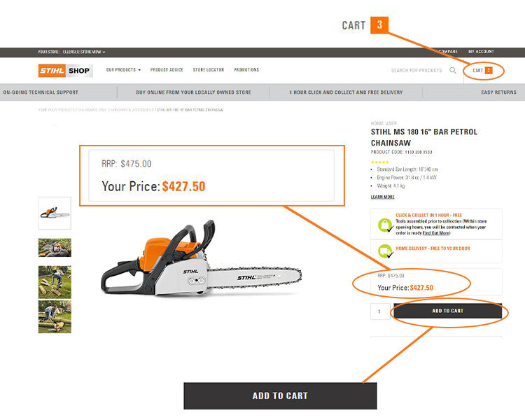Click the My Account link
525x420 pixels.
[481, 52]
